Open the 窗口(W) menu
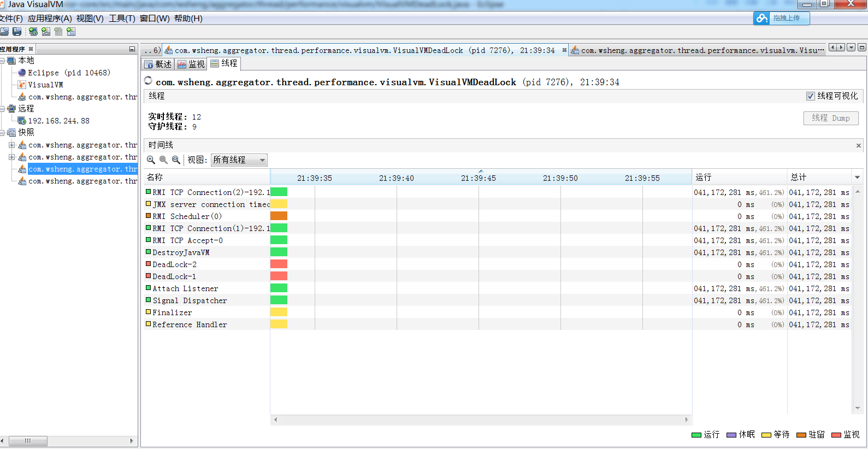 pos(155,19)
